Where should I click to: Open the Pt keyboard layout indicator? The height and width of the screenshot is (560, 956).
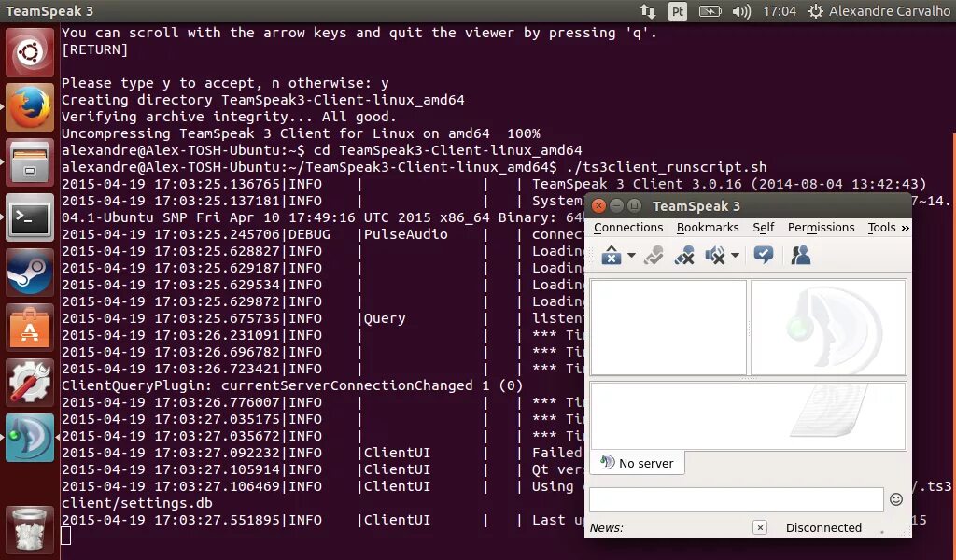pos(678,11)
